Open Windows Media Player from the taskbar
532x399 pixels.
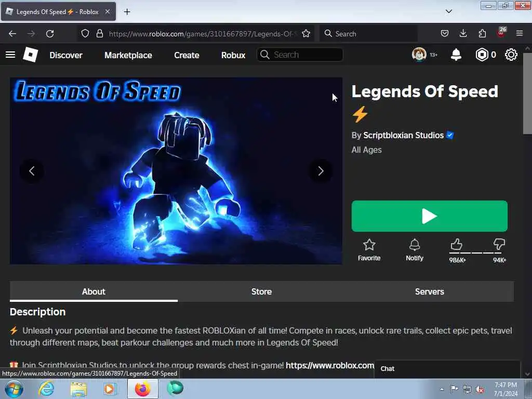[110, 389]
